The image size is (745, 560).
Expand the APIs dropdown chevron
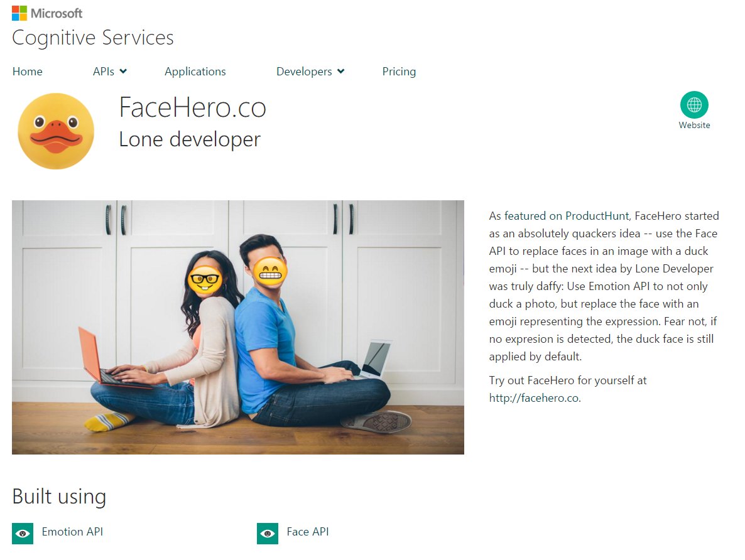[123, 71]
